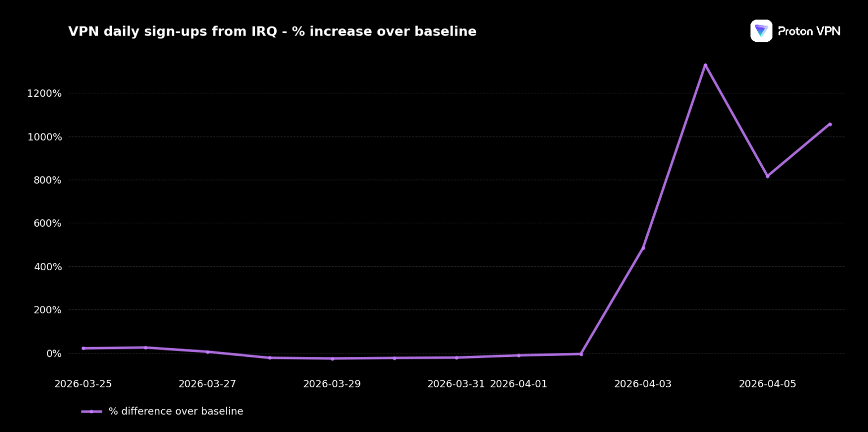
Task: Click the data point near 500% on 2026-04-03
Action: click(x=643, y=248)
